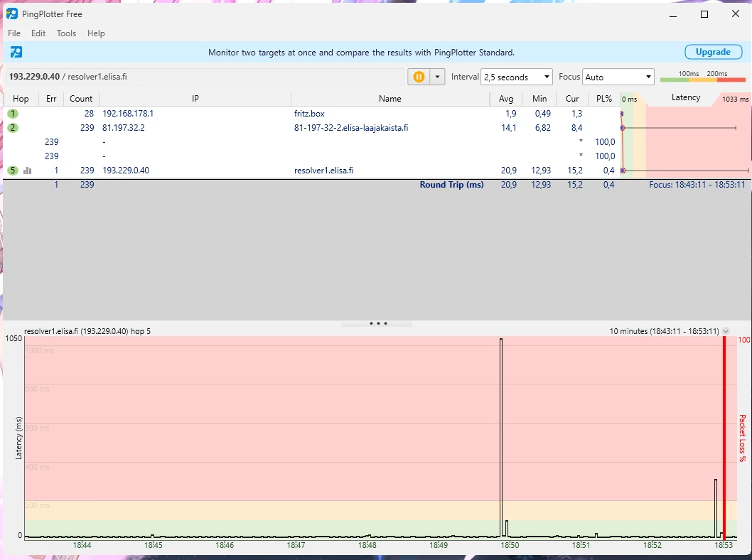Image resolution: width=752 pixels, height=560 pixels.
Task: Expand the 10 minutes timeframe chevron
Action: pos(726,331)
